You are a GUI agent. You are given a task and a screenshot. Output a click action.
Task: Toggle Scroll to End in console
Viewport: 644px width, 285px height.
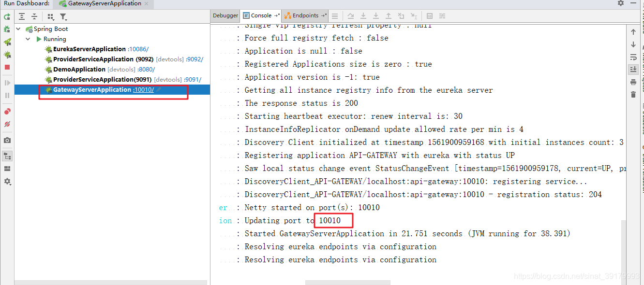[633, 70]
